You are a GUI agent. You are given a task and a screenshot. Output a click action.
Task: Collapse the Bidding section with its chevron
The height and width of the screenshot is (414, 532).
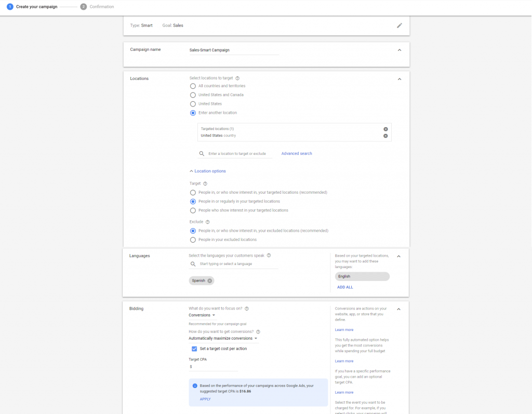[x=399, y=308]
